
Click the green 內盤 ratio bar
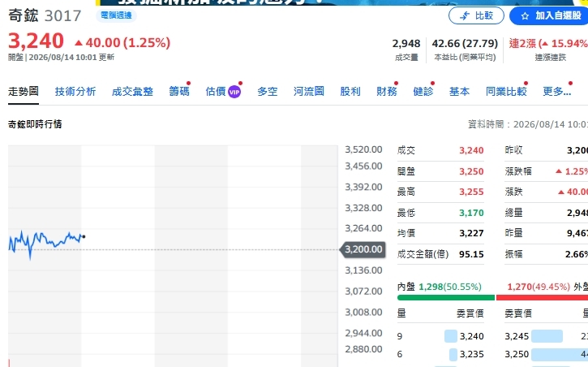[x=446, y=297]
